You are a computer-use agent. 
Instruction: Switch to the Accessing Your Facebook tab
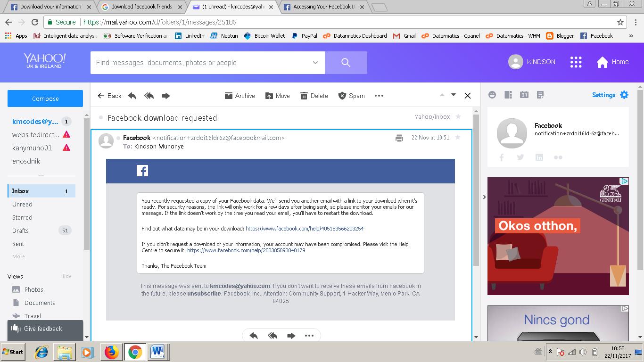point(323,7)
